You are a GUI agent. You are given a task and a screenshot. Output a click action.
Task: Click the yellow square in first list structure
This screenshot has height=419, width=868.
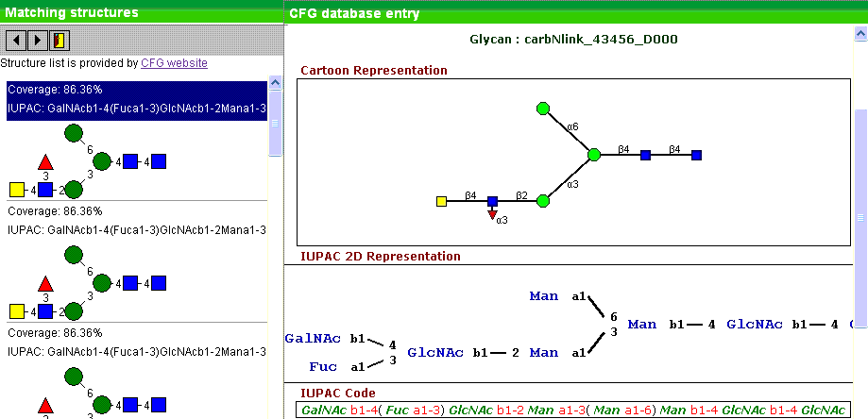point(17,189)
